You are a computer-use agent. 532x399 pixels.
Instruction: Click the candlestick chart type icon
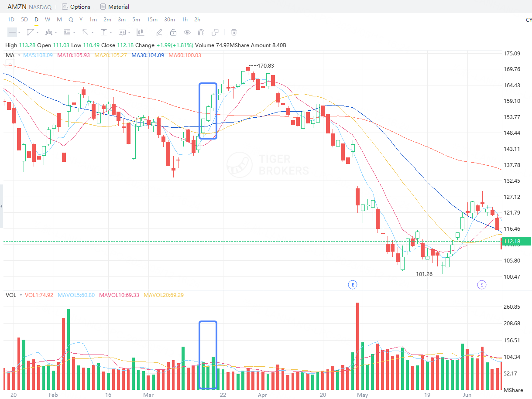coord(140,32)
